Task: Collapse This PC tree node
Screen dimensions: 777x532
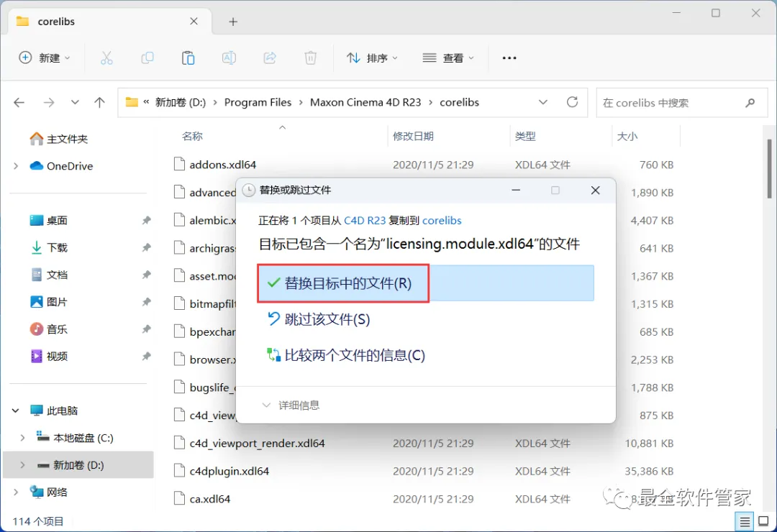Action: 16,411
